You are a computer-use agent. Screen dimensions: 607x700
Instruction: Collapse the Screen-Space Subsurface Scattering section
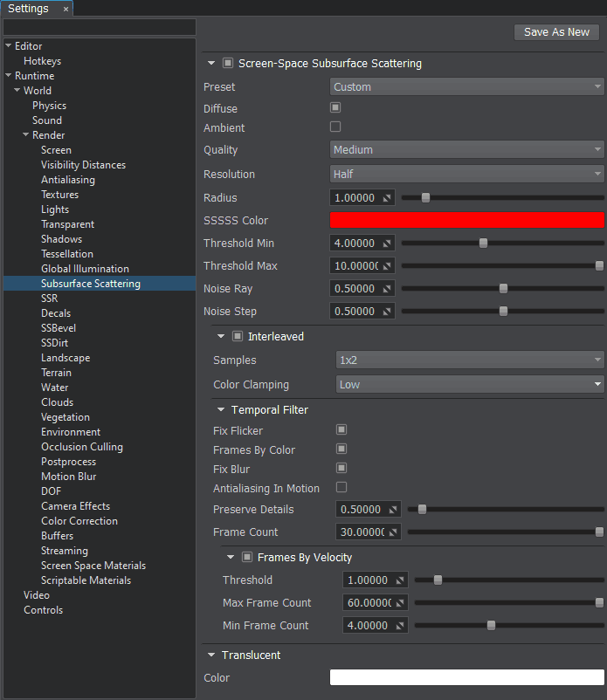tap(210, 64)
